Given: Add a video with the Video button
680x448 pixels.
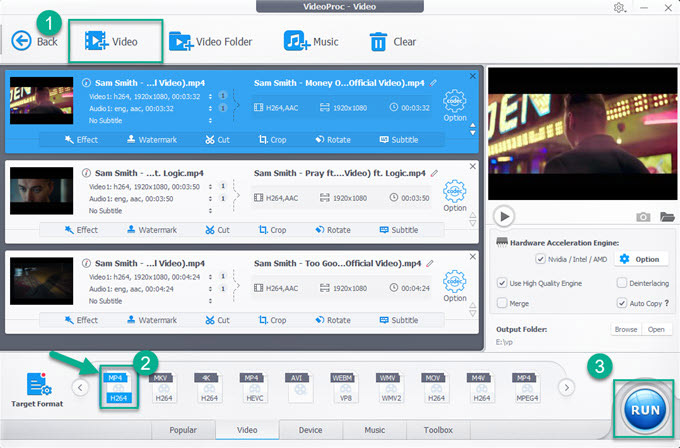Looking at the screenshot, I should pos(111,42).
